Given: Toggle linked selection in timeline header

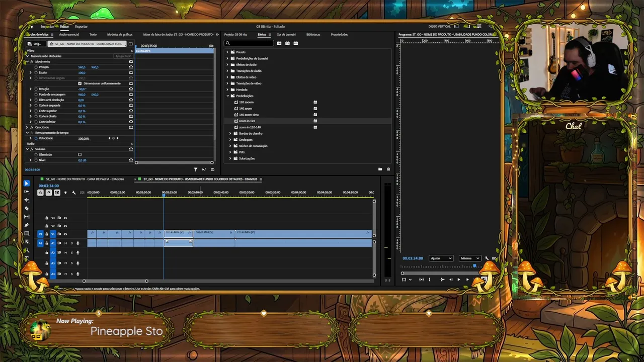Looking at the screenshot, I should tap(57, 193).
